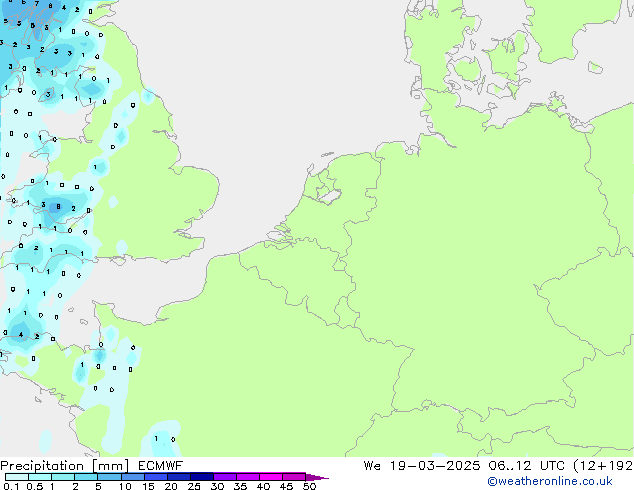Choose the 25–30 mm dark blue swatch

pyautogui.click(x=201, y=477)
